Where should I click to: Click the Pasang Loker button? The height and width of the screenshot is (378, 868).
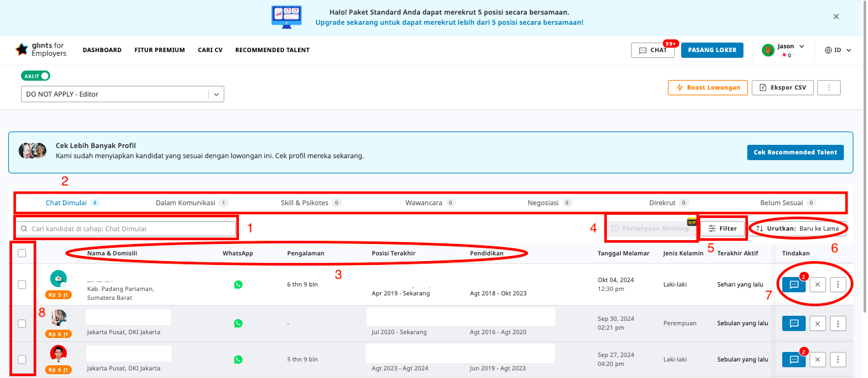[x=712, y=50]
